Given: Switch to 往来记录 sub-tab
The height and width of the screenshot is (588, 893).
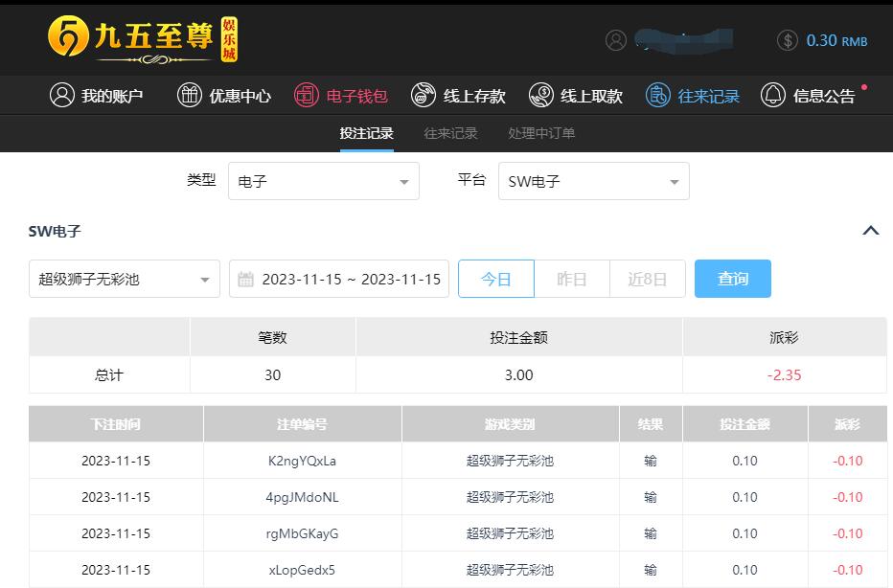Looking at the screenshot, I should tap(450, 133).
